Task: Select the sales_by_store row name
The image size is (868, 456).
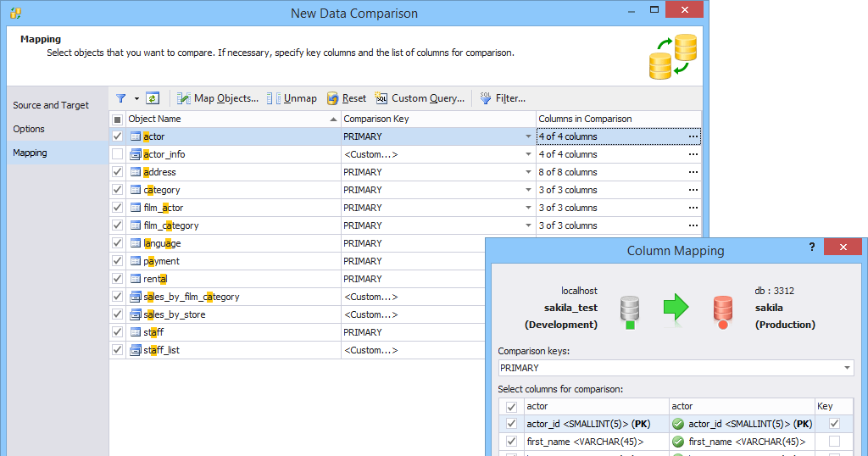Action: coord(175,314)
